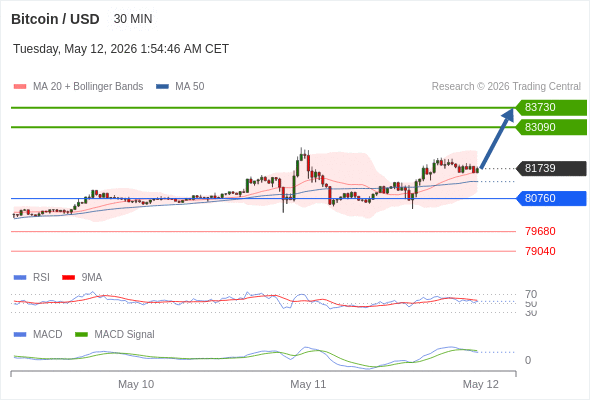Click the MACD 0 axis value
Screen dimensions: 590x400
pyautogui.click(x=528, y=360)
